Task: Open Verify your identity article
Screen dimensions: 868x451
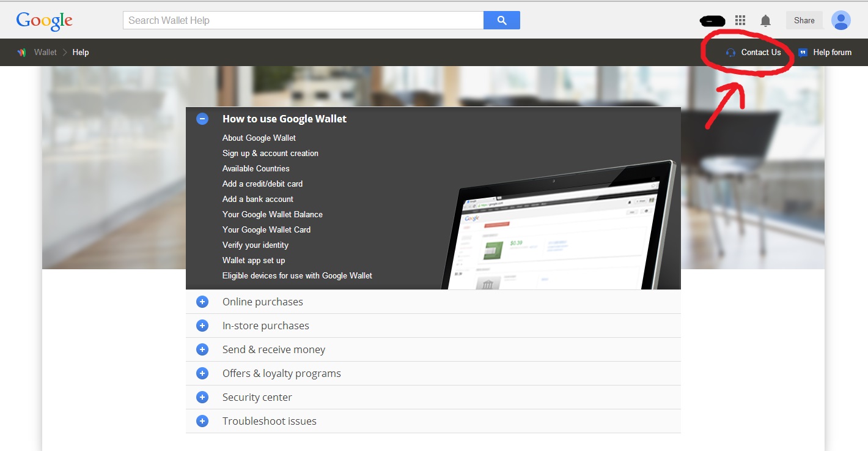Action: 256,245
